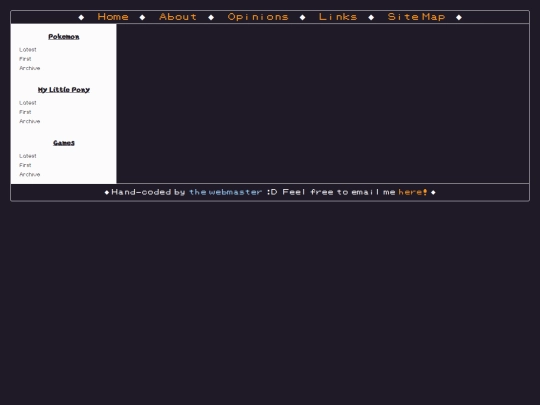Screen dimensions: 540x405
Task: Open Archive under My Little Pony
Action: pos(30,121)
